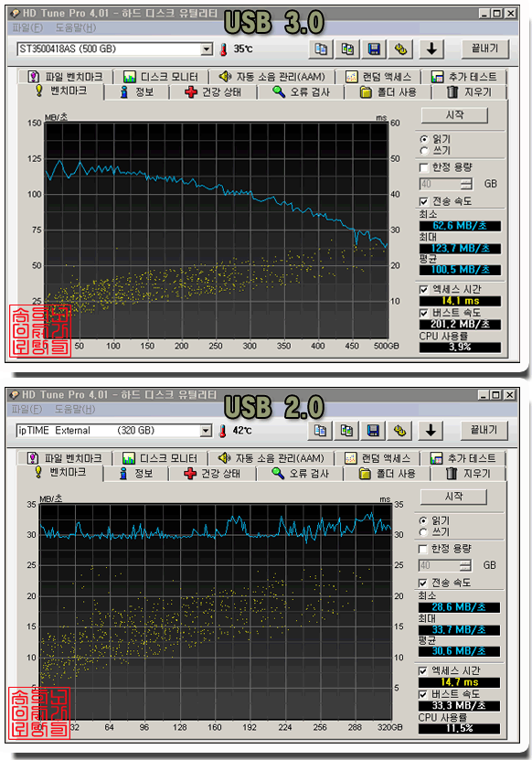The image size is (532, 760).
Task: Open 추가 테스트 tab in USB 2.0 window
Action: [463, 458]
